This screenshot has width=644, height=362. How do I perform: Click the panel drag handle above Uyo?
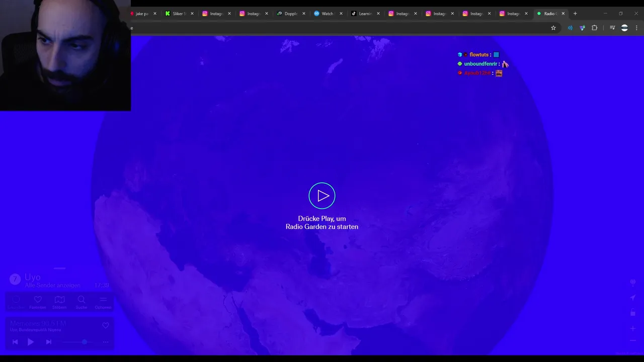tap(59, 268)
